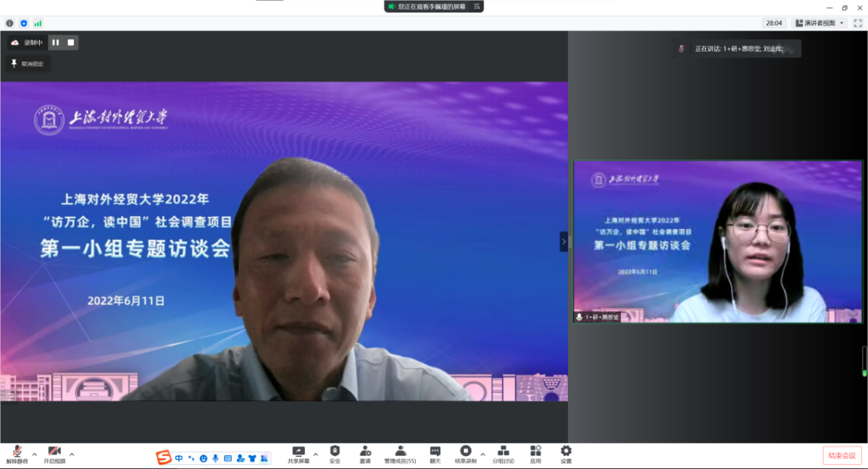Click the meeting info icon
This screenshot has width=868, height=469.
pos(9,23)
